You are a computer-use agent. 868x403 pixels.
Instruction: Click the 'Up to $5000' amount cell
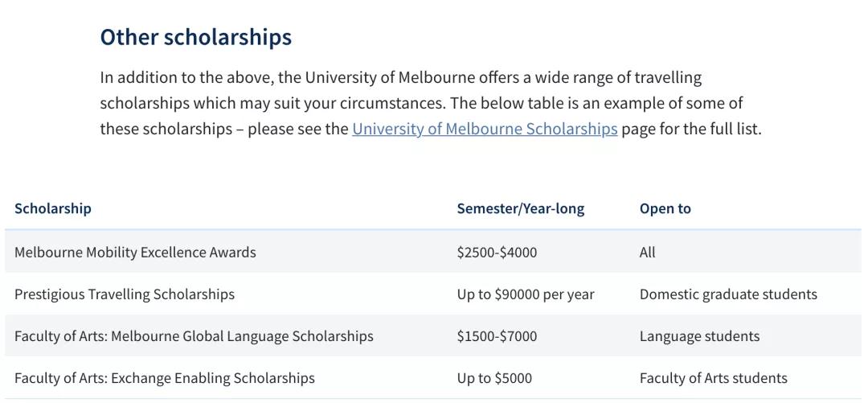tap(494, 378)
